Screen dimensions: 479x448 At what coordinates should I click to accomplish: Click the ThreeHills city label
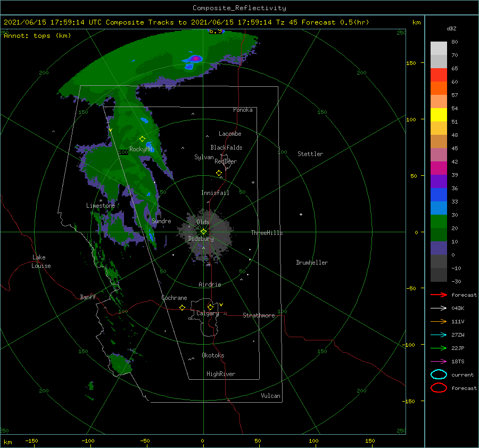point(267,233)
